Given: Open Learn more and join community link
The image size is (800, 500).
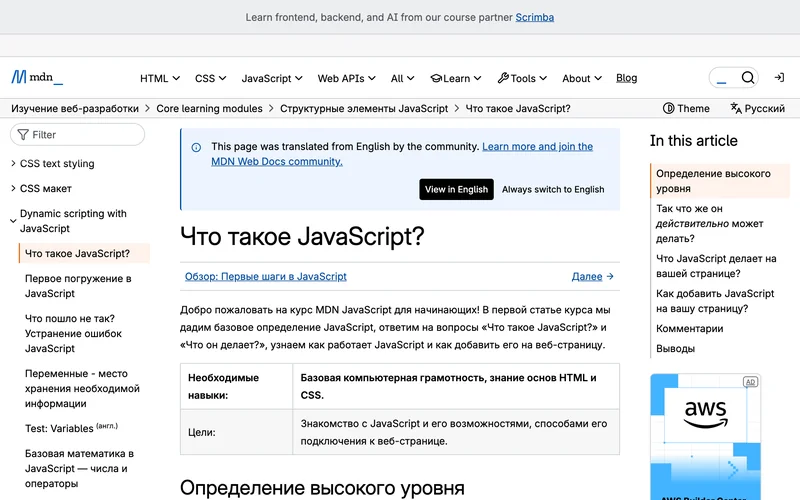Looking at the screenshot, I should (x=402, y=154).
